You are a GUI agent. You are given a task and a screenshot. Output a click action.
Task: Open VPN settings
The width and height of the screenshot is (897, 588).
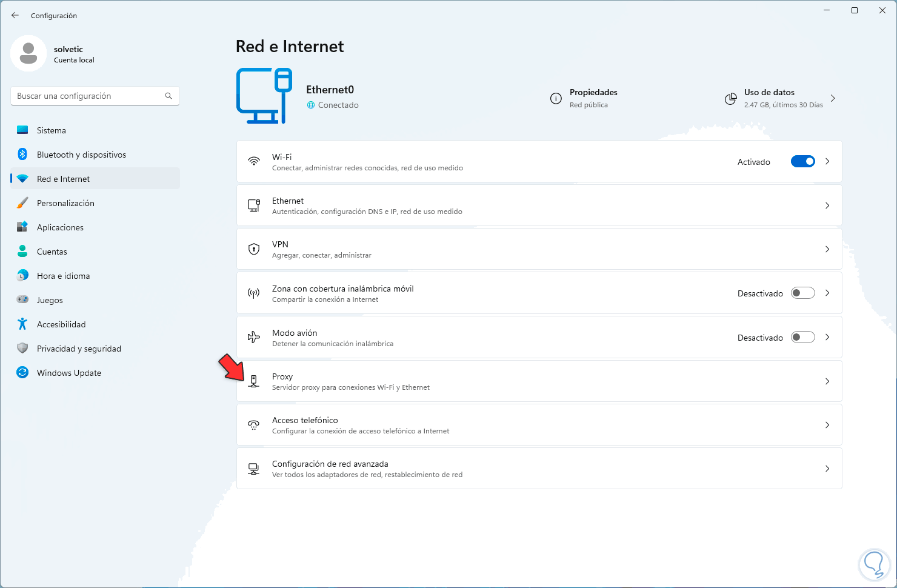pyautogui.click(x=539, y=249)
